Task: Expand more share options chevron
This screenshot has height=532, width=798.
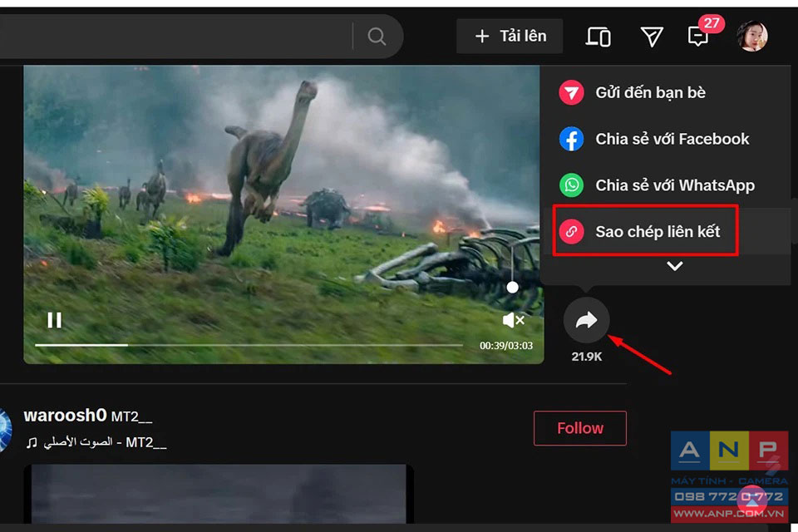Action: click(x=675, y=266)
